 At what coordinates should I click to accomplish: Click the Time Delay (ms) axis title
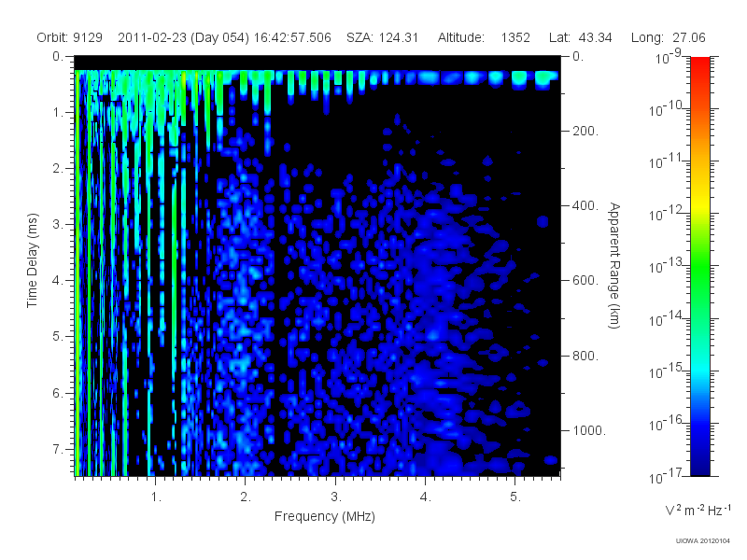tap(32, 260)
